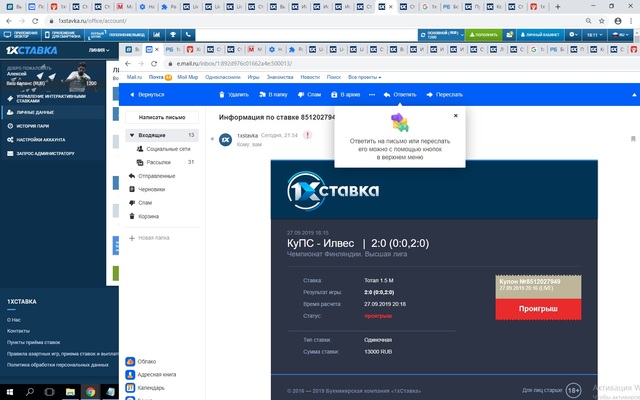The height and width of the screenshot is (400, 640).
Task: Open 'Поиск' portal link
Action: pyautogui.click(x=333, y=77)
